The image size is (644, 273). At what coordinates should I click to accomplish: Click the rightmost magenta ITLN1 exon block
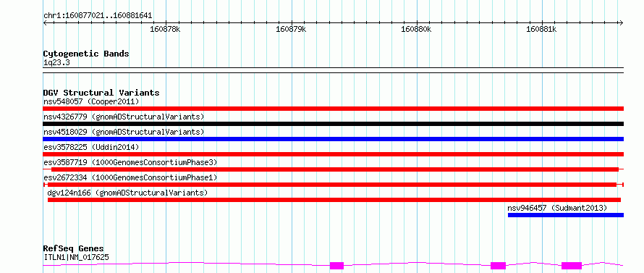tap(572, 266)
